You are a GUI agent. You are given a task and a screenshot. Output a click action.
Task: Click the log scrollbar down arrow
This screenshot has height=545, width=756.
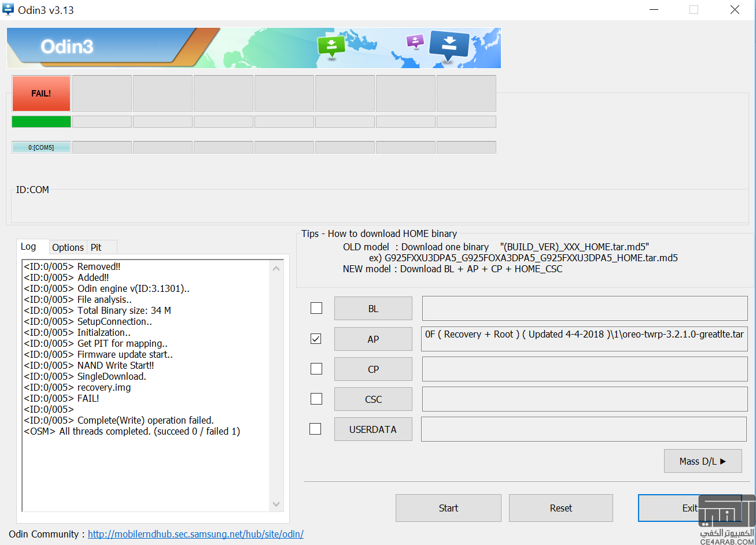276,504
